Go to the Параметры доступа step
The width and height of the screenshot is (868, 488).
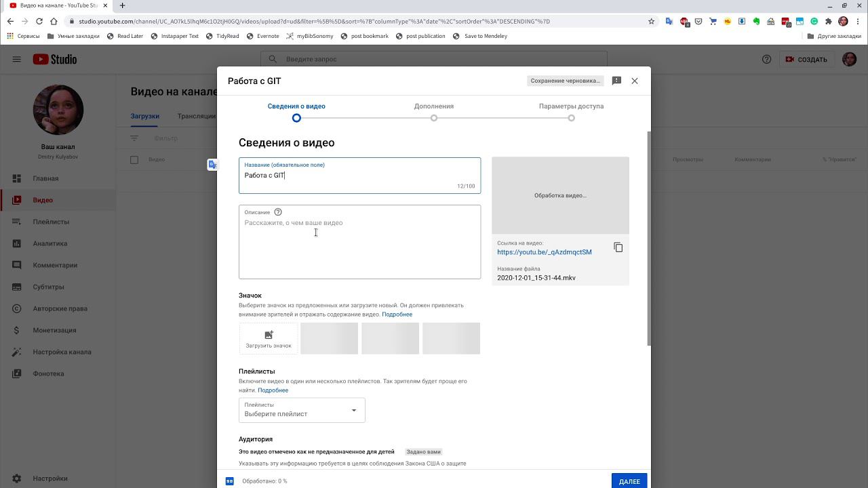571,106
